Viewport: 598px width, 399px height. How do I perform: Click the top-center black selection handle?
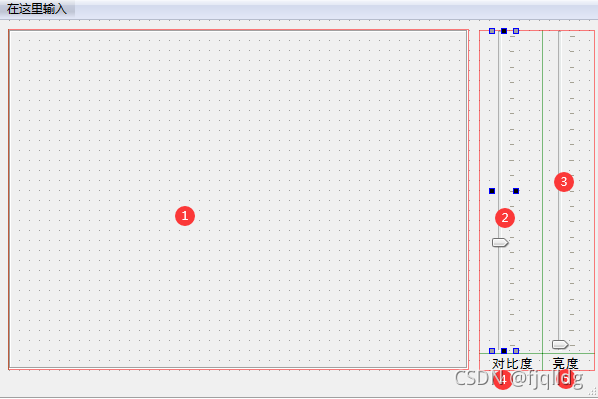(x=504, y=31)
